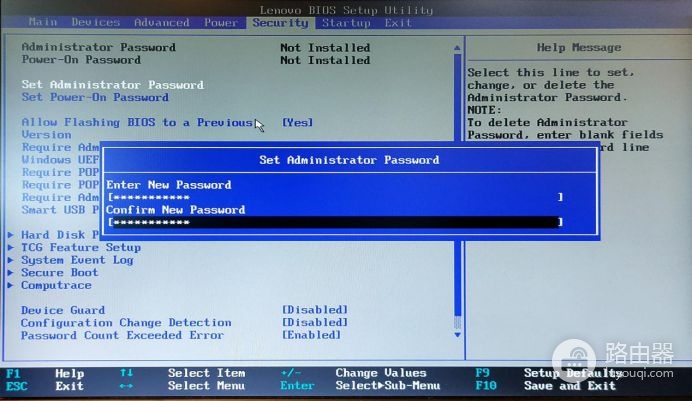Image resolution: width=692 pixels, height=401 pixels.
Task: Switch to the Startup tab
Action: [346, 23]
